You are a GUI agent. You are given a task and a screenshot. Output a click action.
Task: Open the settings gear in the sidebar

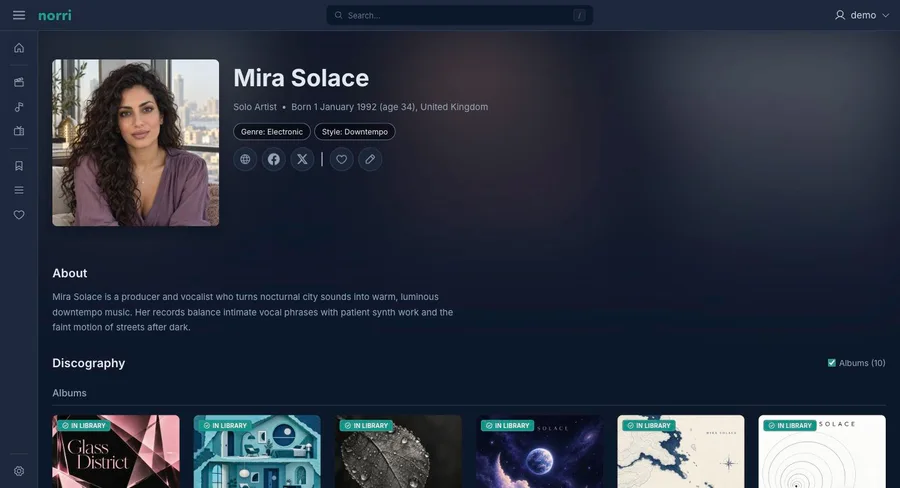coord(19,471)
